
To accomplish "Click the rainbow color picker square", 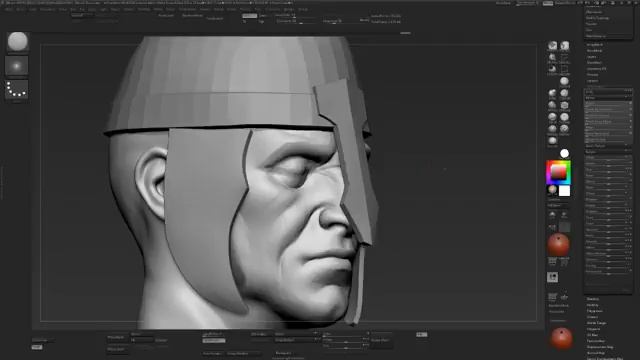I will click(558, 172).
